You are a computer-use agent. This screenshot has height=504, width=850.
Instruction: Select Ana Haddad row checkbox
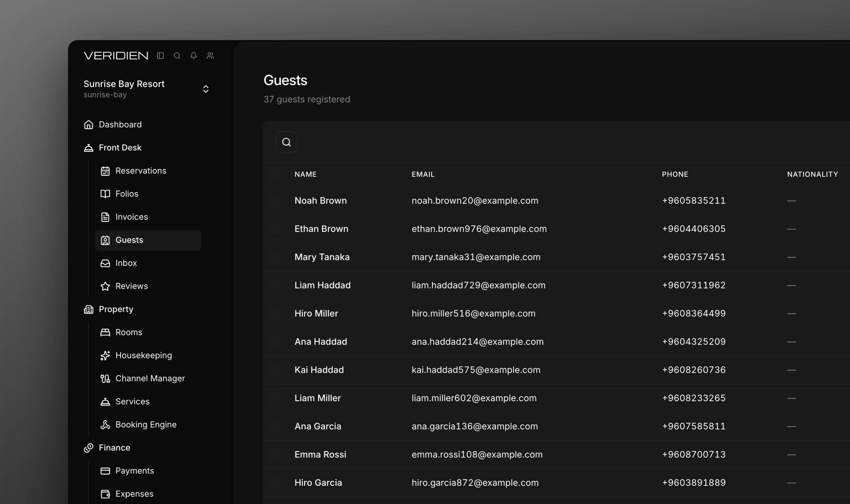coord(274,342)
